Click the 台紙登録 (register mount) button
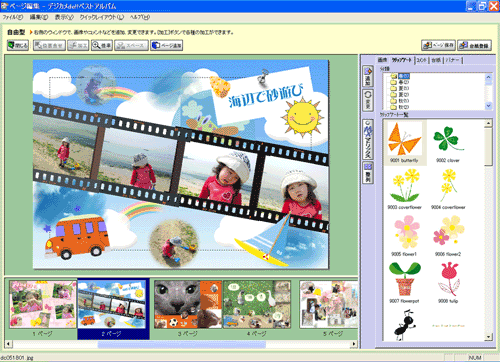The width and height of the screenshot is (500, 362). (x=474, y=45)
